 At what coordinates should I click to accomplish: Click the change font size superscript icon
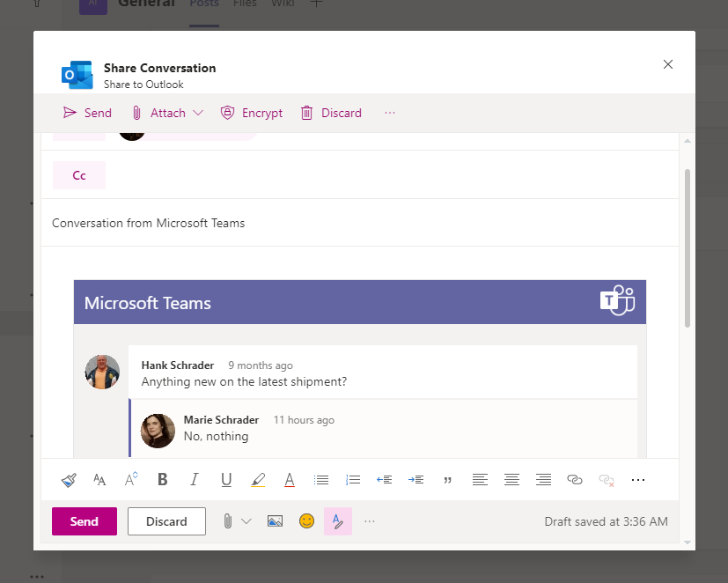click(131, 479)
